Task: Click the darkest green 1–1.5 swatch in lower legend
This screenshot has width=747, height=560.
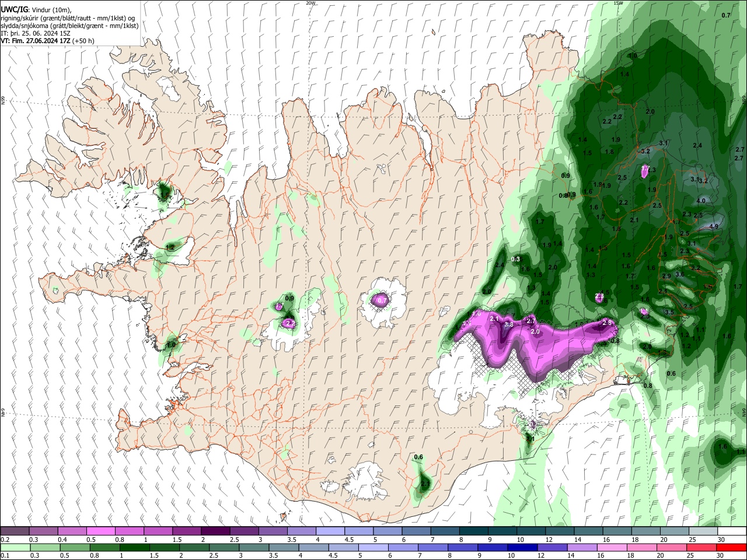Action: point(135,547)
